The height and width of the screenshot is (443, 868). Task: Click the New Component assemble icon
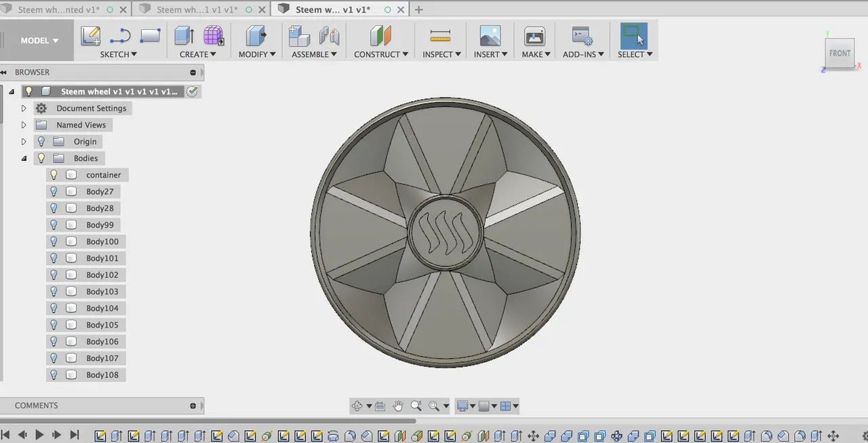[x=299, y=36]
